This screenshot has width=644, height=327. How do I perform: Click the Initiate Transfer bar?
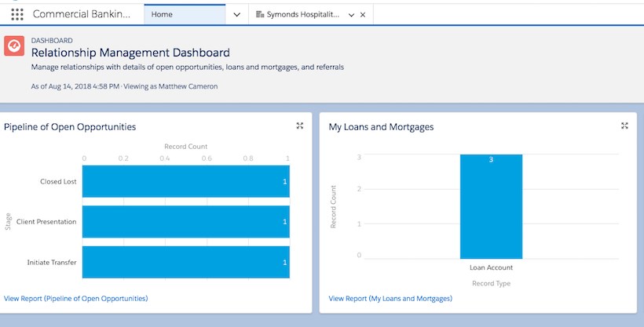(x=185, y=262)
